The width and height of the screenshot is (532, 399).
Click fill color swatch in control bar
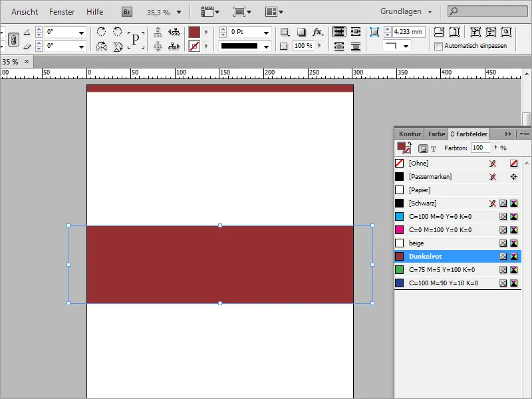pos(194,32)
